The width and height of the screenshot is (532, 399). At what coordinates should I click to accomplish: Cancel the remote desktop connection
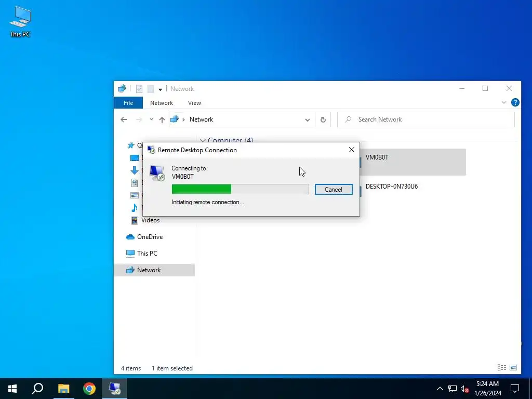[x=334, y=189]
